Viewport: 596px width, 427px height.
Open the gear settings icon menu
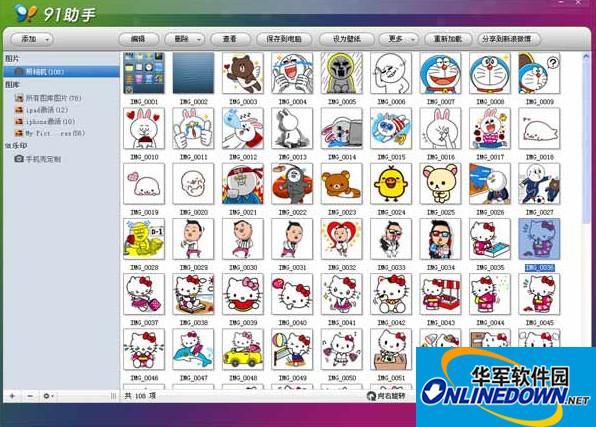point(48,396)
